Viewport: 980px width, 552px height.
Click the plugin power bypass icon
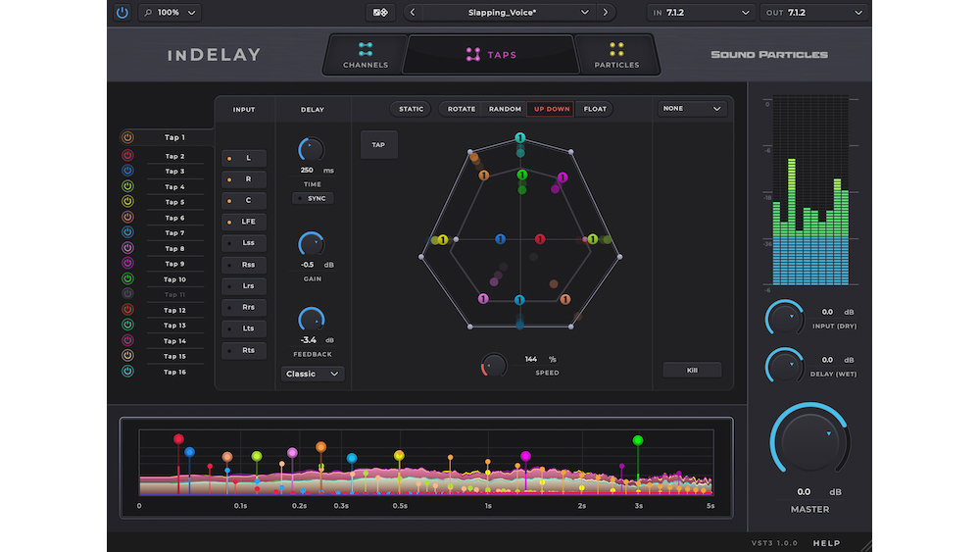122,13
